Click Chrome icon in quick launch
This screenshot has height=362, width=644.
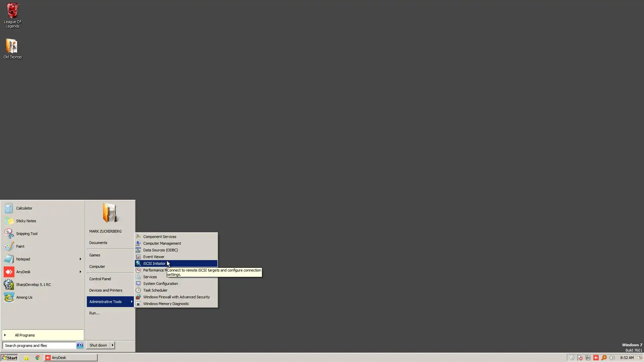tap(38, 358)
